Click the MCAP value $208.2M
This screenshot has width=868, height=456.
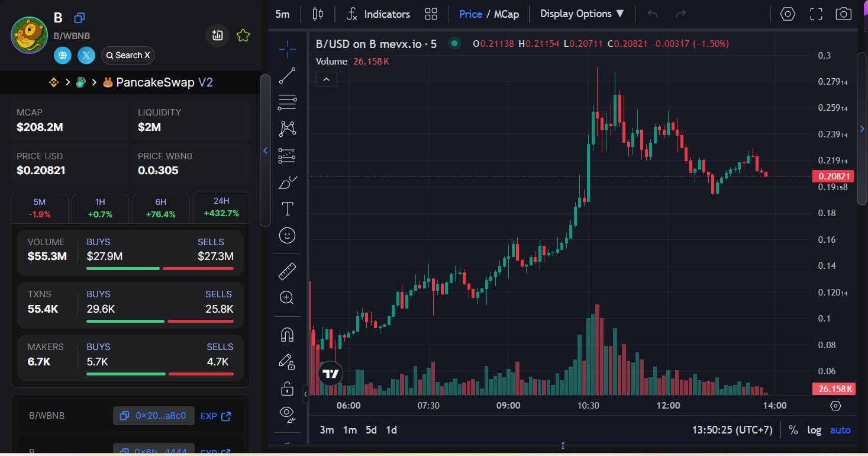coord(39,127)
